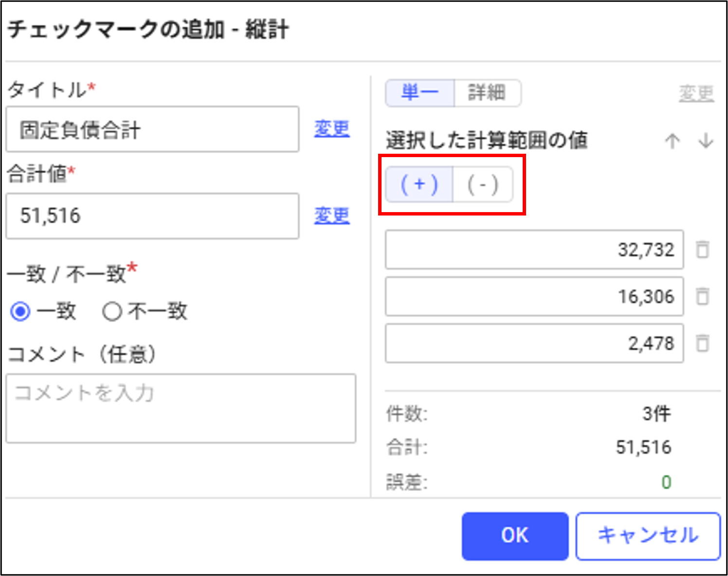Image resolution: width=728 pixels, height=576 pixels.
Task: Switch to the 詳細 tab
Action: click(x=487, y=93)
